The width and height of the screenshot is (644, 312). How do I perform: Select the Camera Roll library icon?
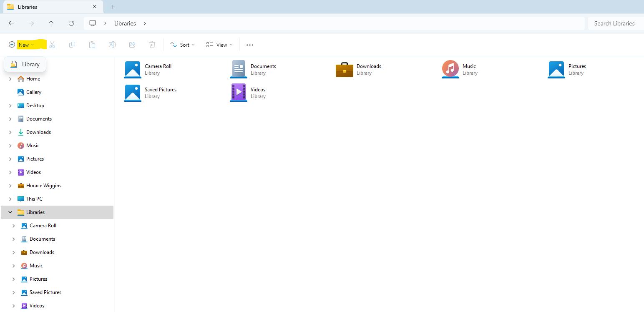click(133, 70)
